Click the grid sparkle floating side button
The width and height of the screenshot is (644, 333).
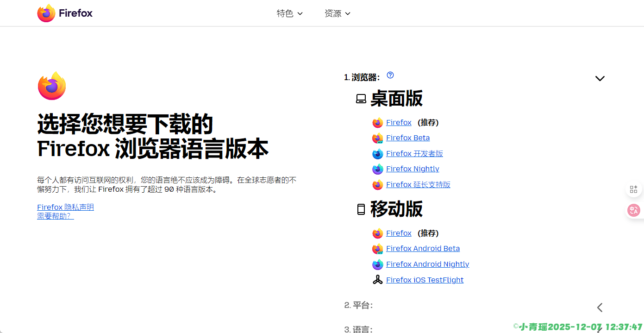(x=633, y=189)
